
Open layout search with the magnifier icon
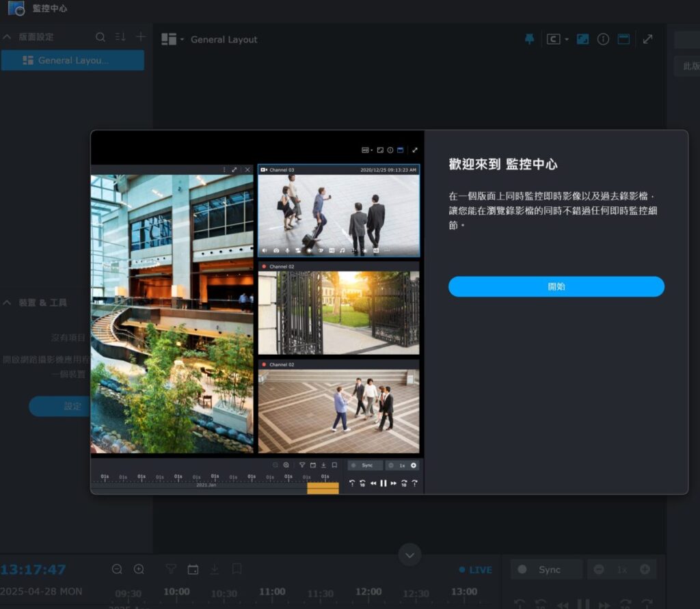pyautogui.click(x=100, y=37)
